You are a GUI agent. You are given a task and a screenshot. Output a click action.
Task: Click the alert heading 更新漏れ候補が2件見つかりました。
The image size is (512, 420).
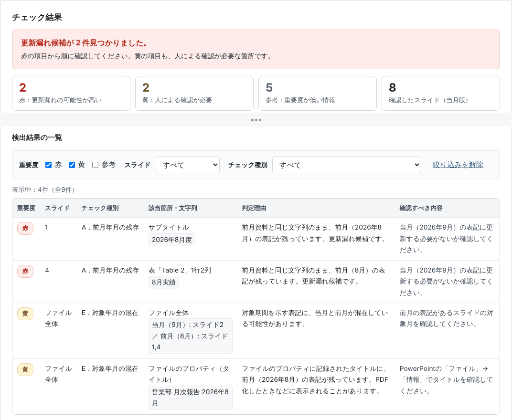coord(85,43)
